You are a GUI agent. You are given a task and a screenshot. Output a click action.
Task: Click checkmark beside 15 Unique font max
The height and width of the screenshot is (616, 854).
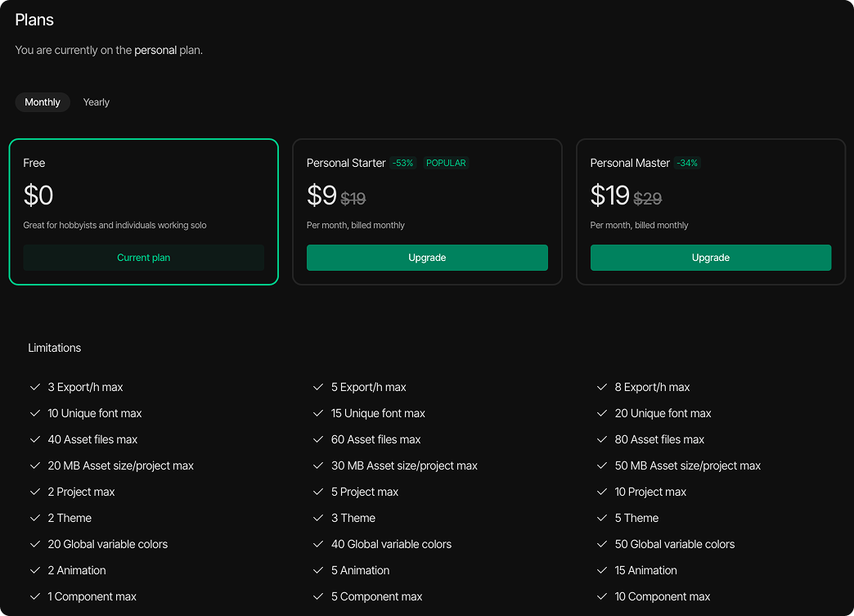click(x=319, y=413)
